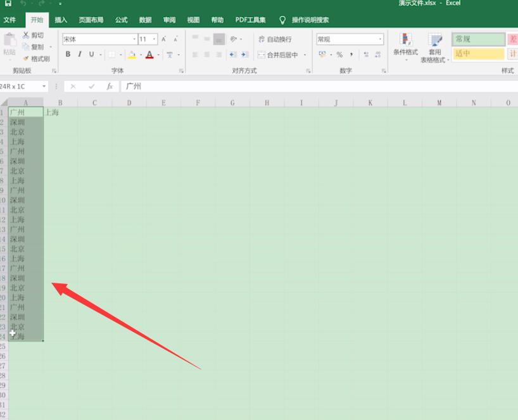This screenshot has width=518, height=420.
Task: Click the percent style icon
Action: 339,55
